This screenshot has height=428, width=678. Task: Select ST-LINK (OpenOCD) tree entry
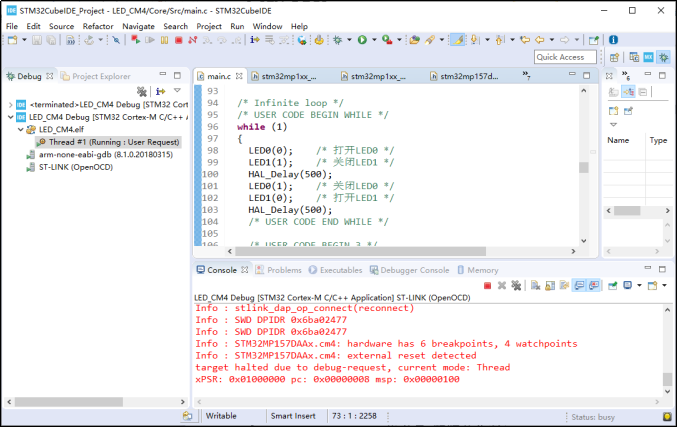coord(70,167)
